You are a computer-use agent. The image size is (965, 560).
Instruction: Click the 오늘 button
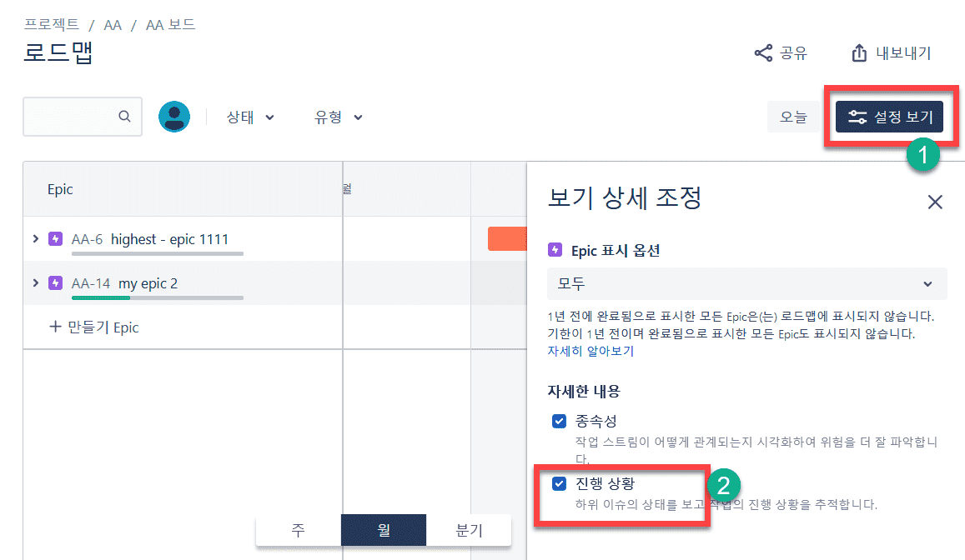pos(793,117)
